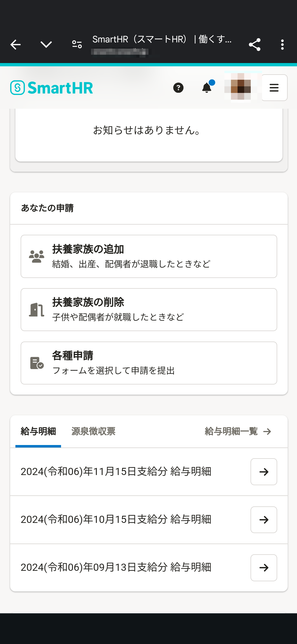Open the September 13 payslip arrow
The width and height of the screenshot is (297, 644).
[263, 567]
